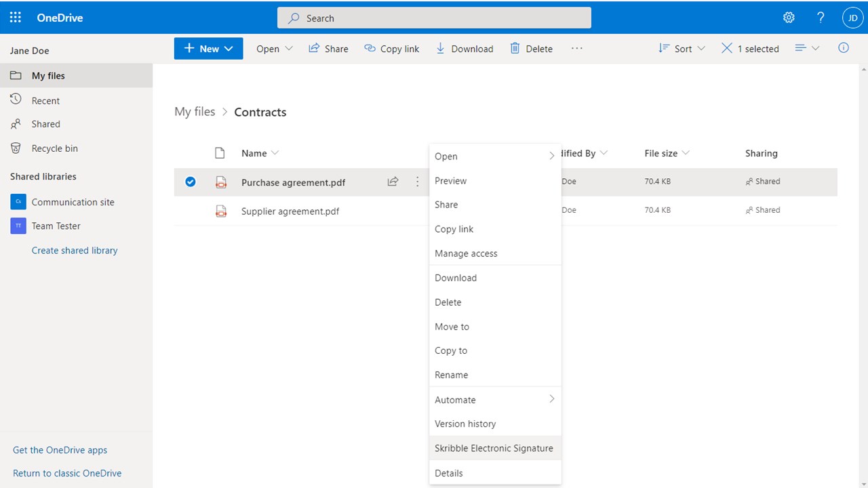Click share icon on Purchase agreement row
Screen dimensions: 868x488
[x=393, y=182]
